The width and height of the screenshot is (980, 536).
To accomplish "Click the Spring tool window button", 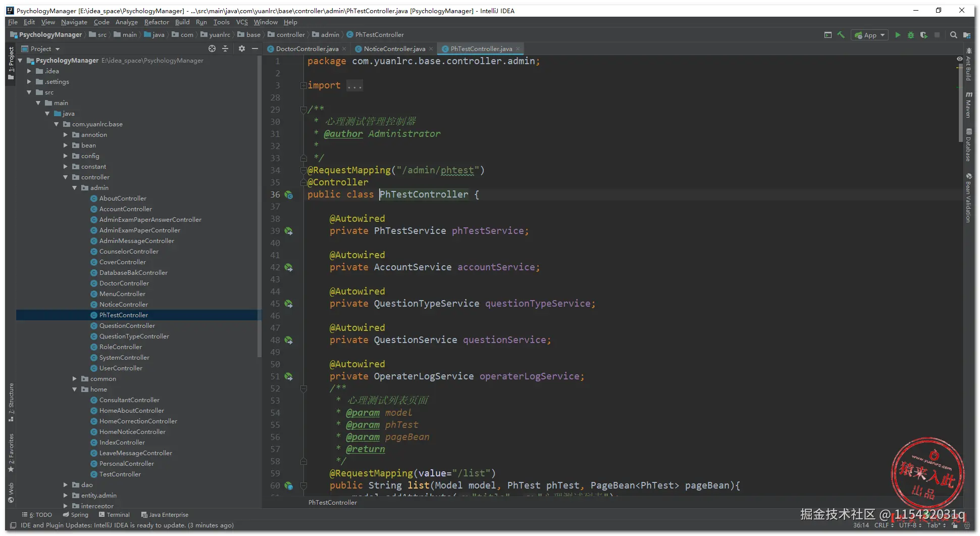I will 76,515.
